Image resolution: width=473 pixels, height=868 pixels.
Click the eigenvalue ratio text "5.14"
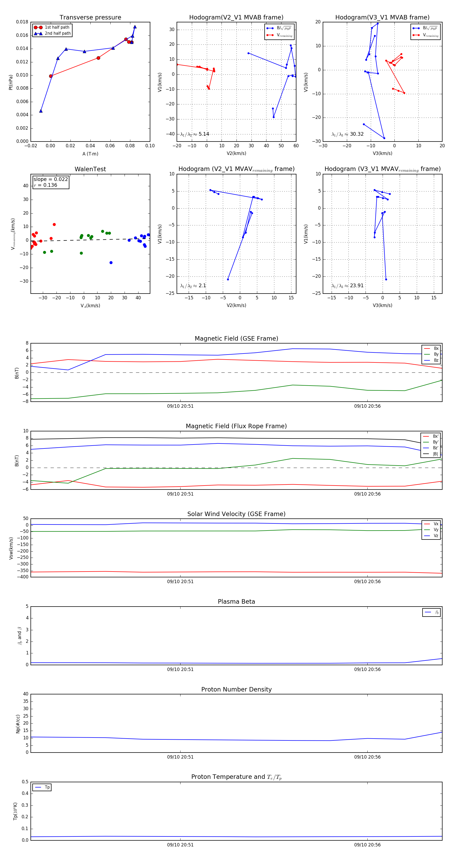click(204, 134)
